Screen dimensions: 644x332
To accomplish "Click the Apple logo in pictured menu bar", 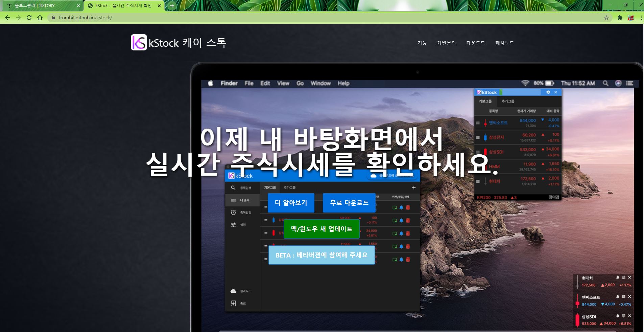I will tap(210, 83).
